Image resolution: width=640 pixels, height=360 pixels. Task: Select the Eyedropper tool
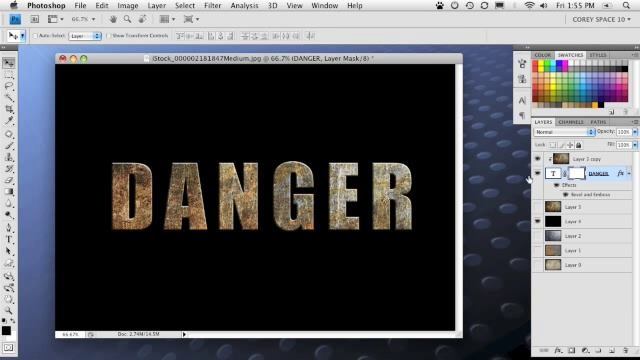[x=9, y=120]
